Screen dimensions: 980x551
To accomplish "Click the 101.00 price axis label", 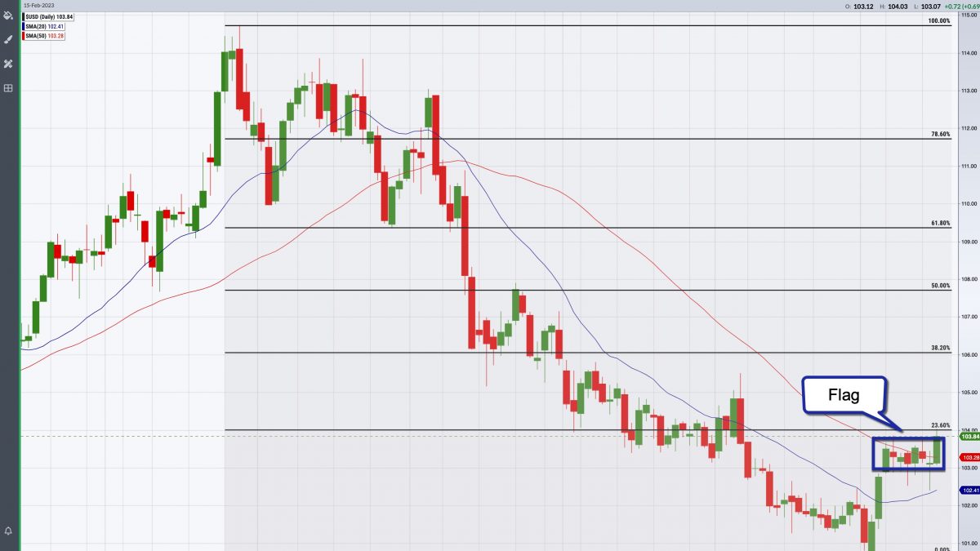I will (970, 543).
